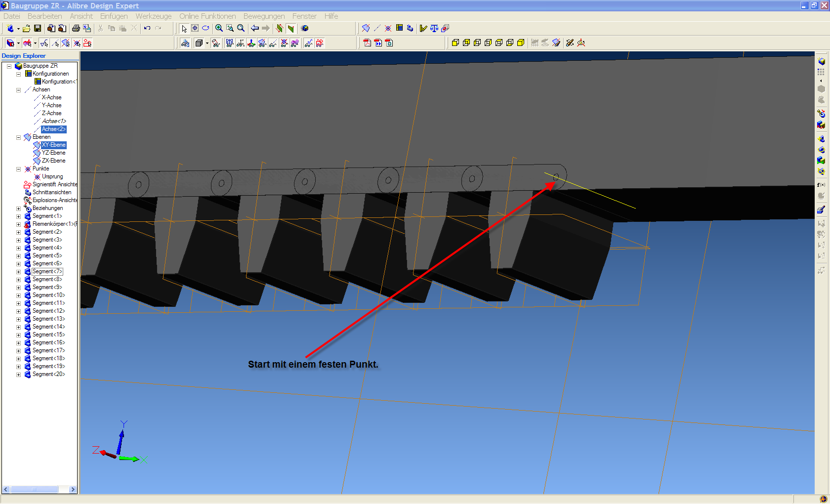Collapse the Ebenen tree node
The image size is (830, 504).
[x=19, y=137]
